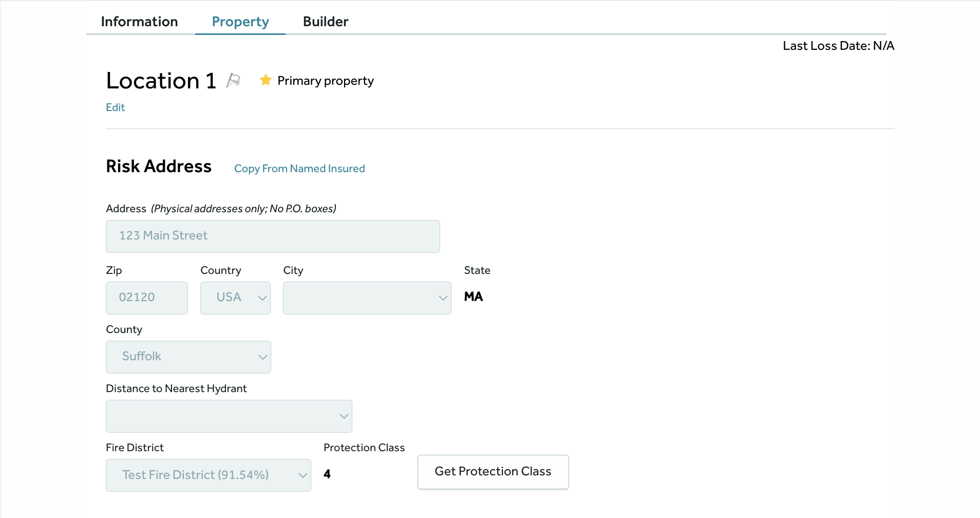Click Copy From Named Insured link

click(299, 169)
